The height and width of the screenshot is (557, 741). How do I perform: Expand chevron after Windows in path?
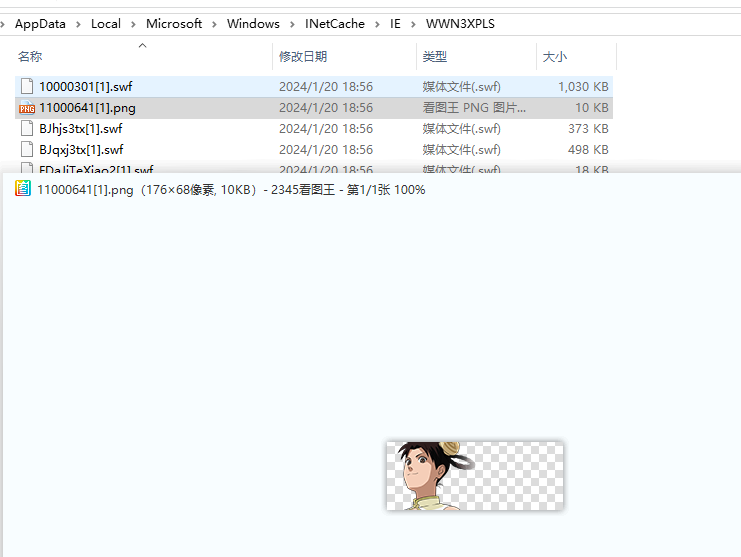(292, 24)
